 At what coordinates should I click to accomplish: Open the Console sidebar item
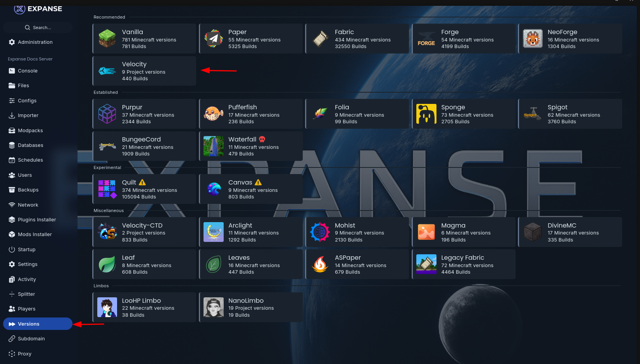coord(28,71)
